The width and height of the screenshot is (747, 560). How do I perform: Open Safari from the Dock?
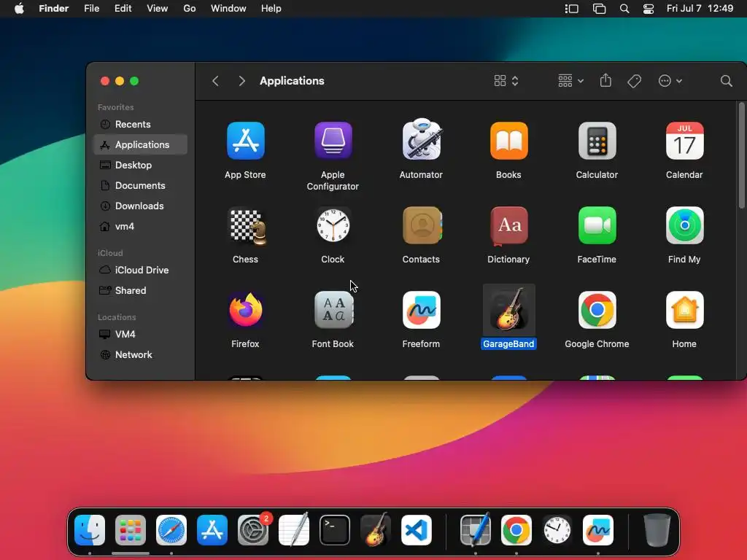pos(171,530)
